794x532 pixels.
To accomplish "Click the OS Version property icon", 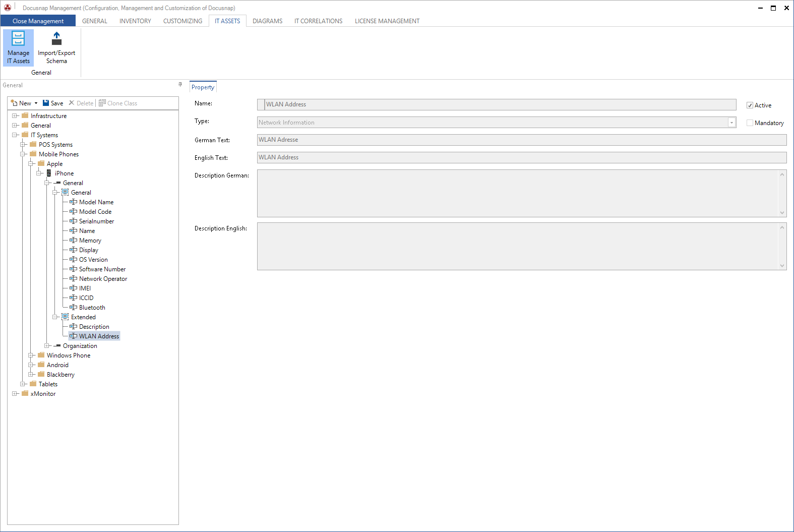I will (74, 259).
